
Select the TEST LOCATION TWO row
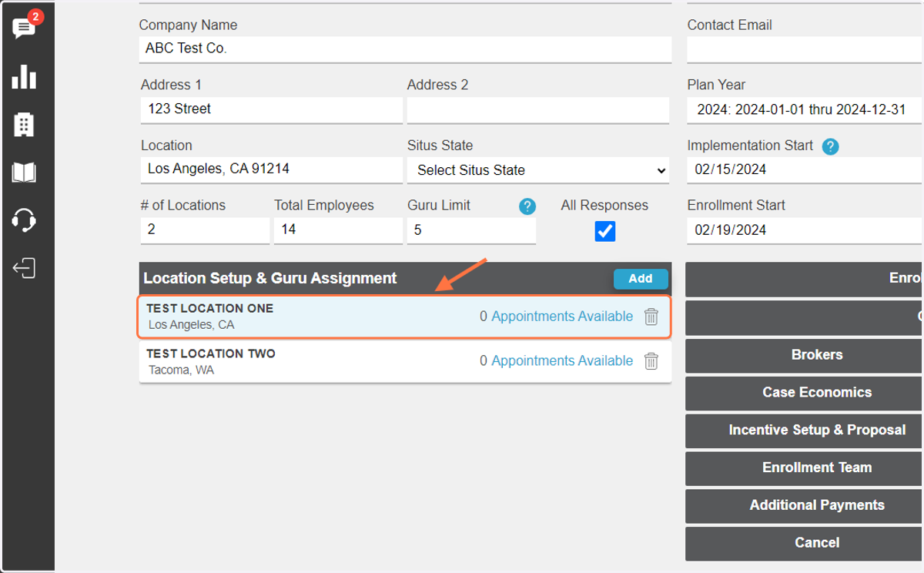[405, 361]
